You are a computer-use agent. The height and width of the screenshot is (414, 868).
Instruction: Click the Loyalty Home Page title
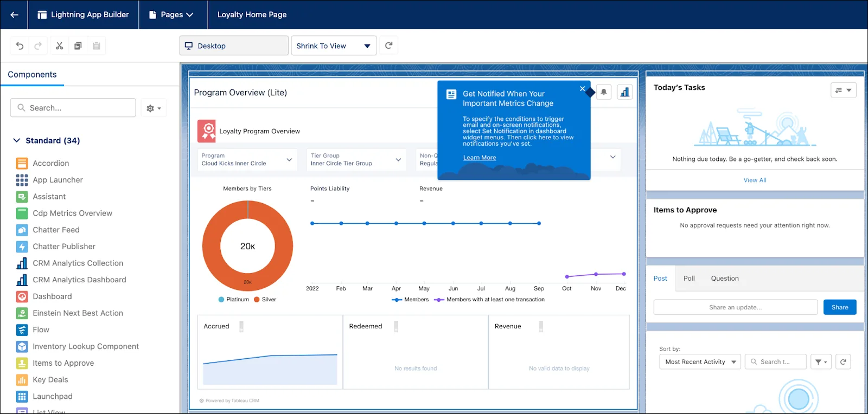[x=252, y=15]
